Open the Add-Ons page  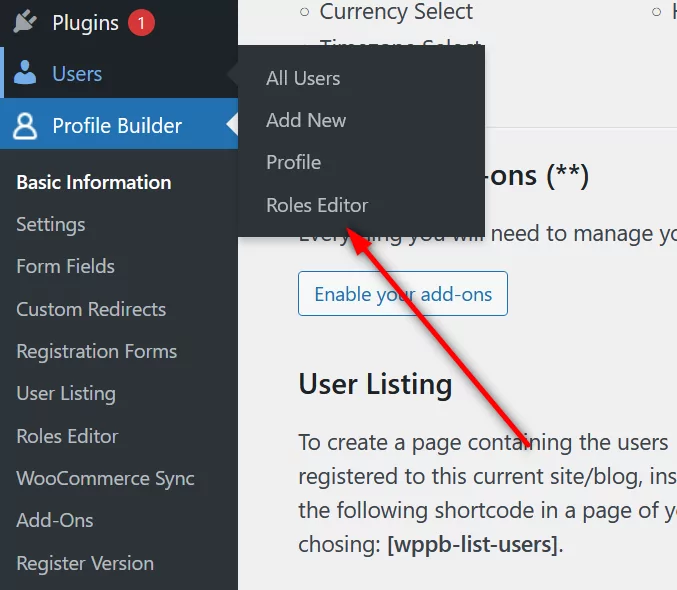coord(55,520)
